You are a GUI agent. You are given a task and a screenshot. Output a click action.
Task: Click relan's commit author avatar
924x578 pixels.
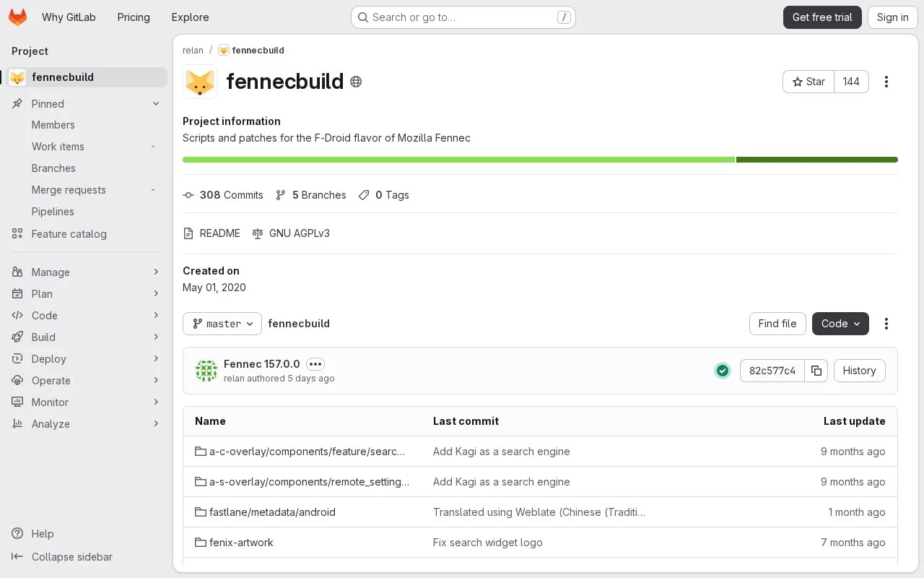(206, 371)
